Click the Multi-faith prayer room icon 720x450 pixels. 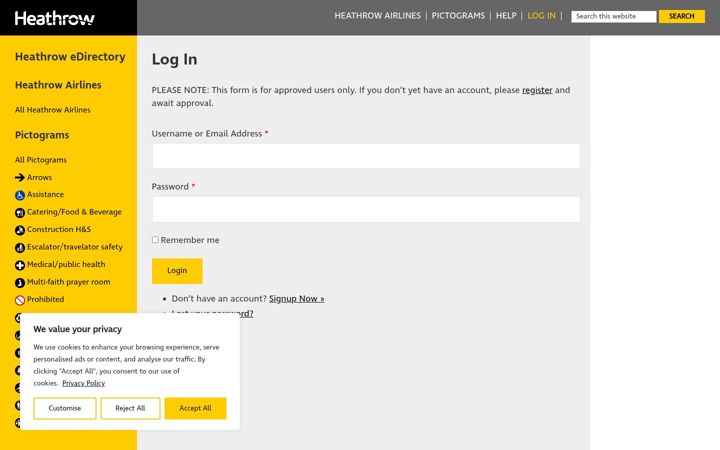[20, 282]
